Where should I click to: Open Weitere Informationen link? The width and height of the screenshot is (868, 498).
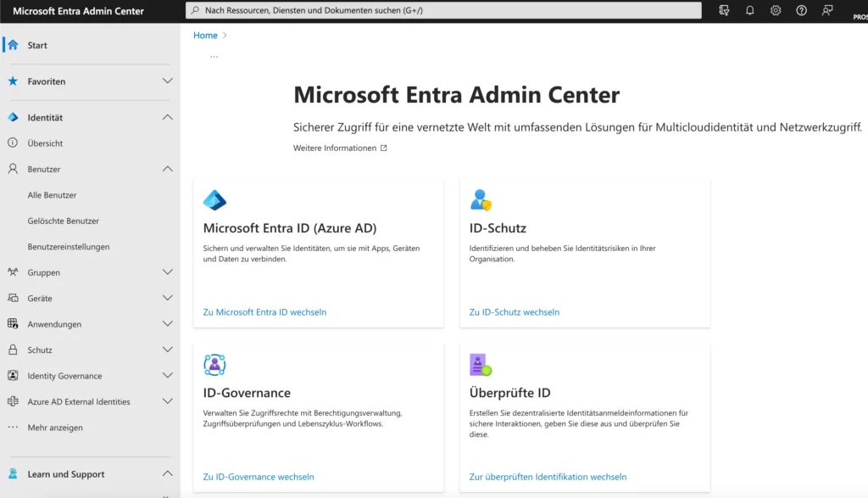coord(335,148)
